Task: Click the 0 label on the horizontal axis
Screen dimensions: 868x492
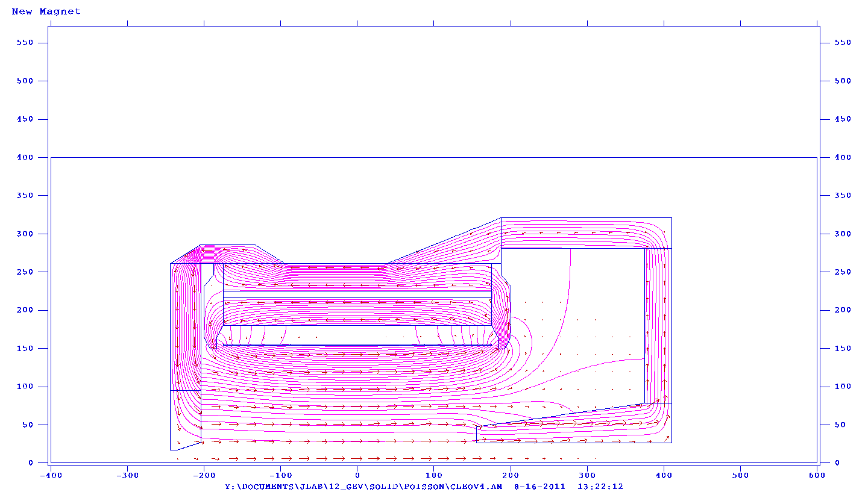Action: 357,475
